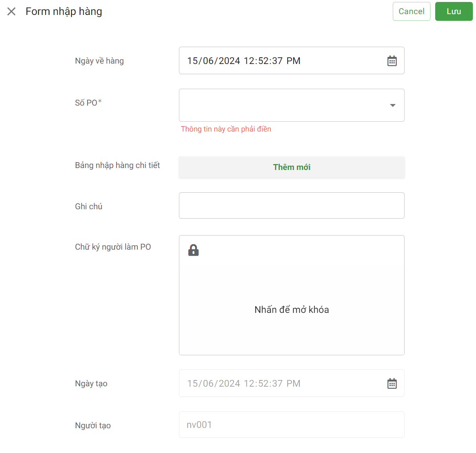Close the form with the X icon
Viewport: 476px width, 453px height.
coord(11,11)
